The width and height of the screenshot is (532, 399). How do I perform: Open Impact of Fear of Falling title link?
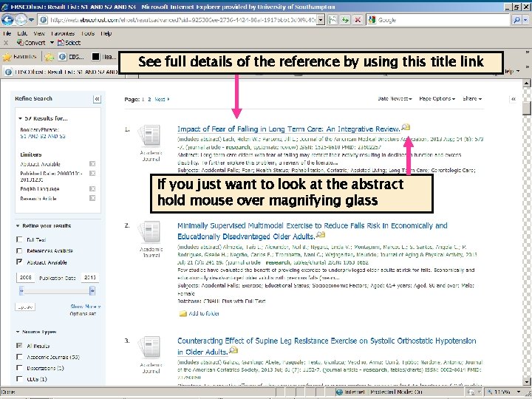289,129
